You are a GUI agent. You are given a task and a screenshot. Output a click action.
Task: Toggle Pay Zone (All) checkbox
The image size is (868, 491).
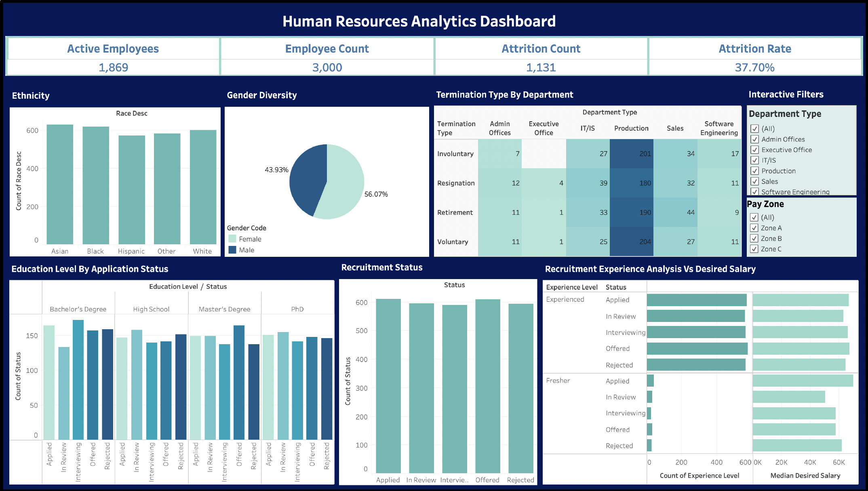coord(754,217)
